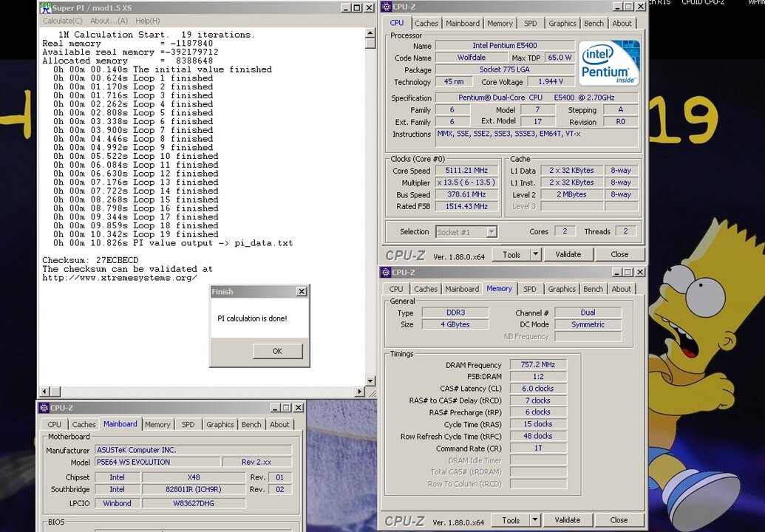
Task: Switch to Bench tab in the CPU-Z Memory window
Action: tap(594, 289)
